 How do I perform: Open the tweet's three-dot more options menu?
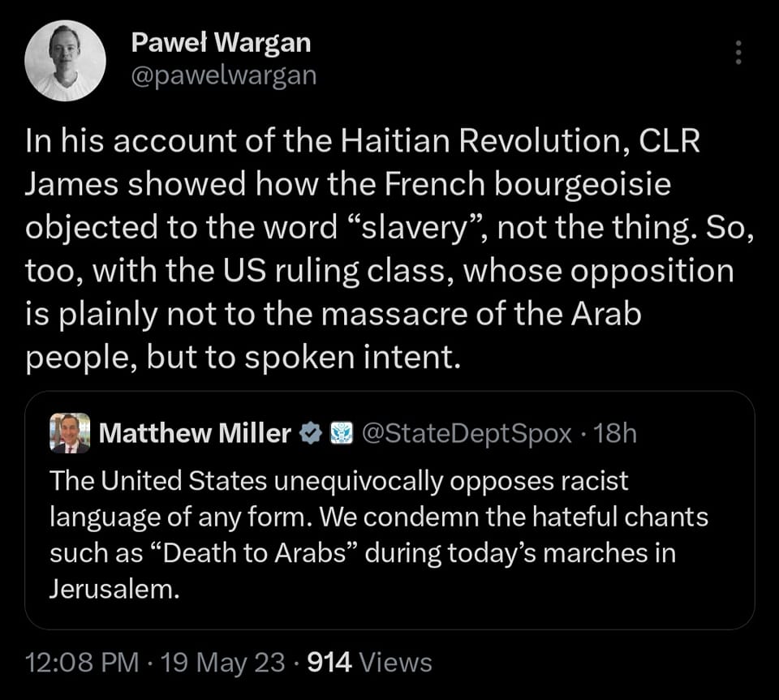738,53
